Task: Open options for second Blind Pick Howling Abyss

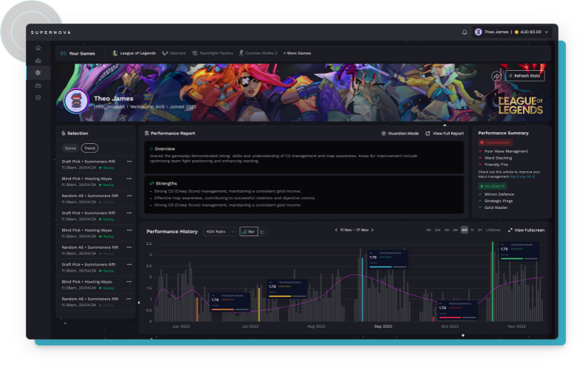Action: click(x=129, y=230)
